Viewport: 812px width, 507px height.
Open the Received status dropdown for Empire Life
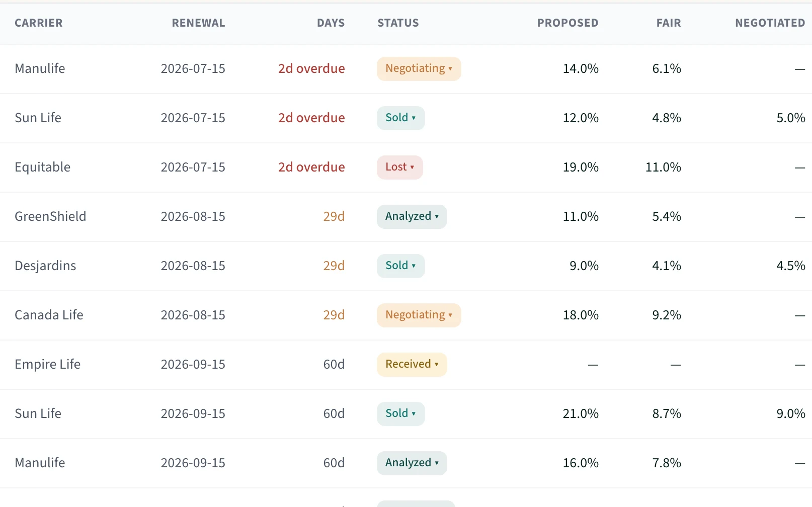point(412,365)
